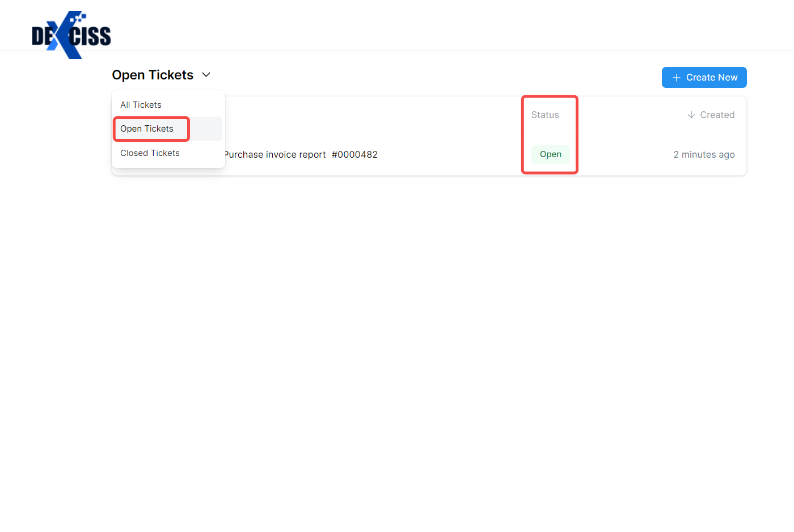794x532 pixels.
Task: Choose All Tickets from the dropdown list
Action: 141,105
